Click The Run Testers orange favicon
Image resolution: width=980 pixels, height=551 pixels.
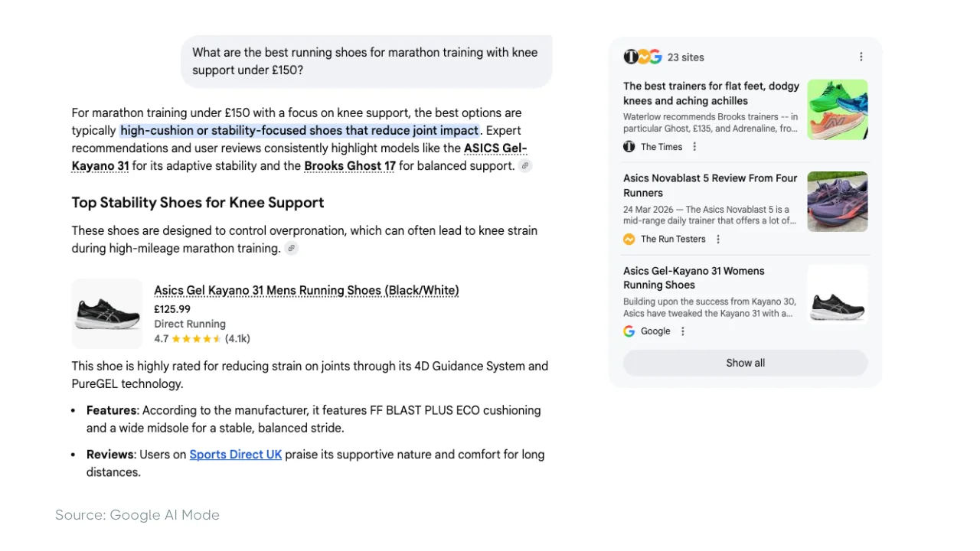(629, 239)
